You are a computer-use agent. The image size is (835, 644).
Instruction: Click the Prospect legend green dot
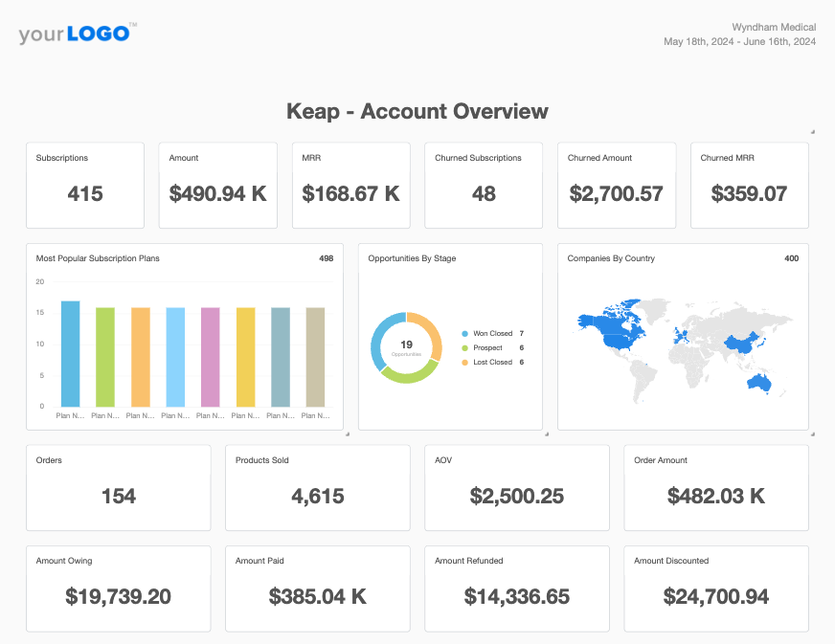(465, 348)
